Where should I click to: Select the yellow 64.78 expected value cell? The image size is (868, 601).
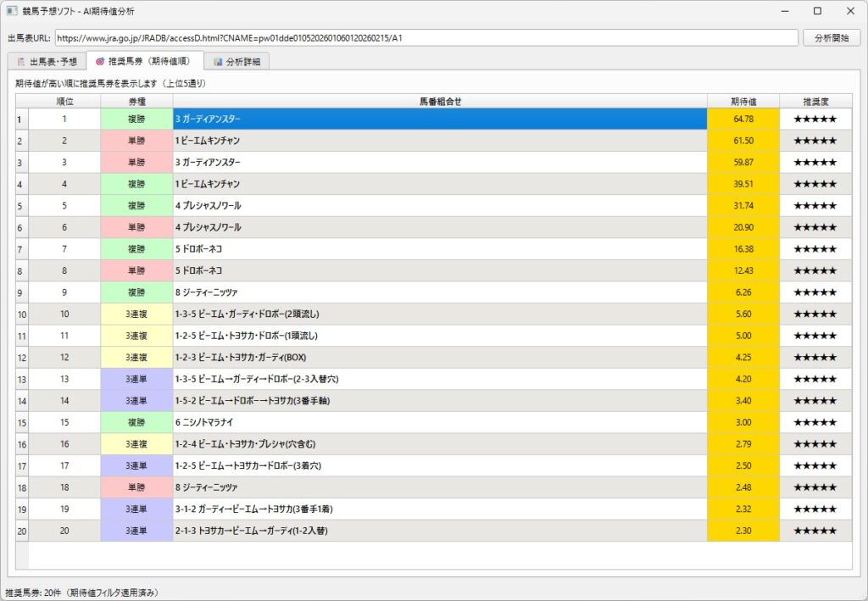(743, 120)
